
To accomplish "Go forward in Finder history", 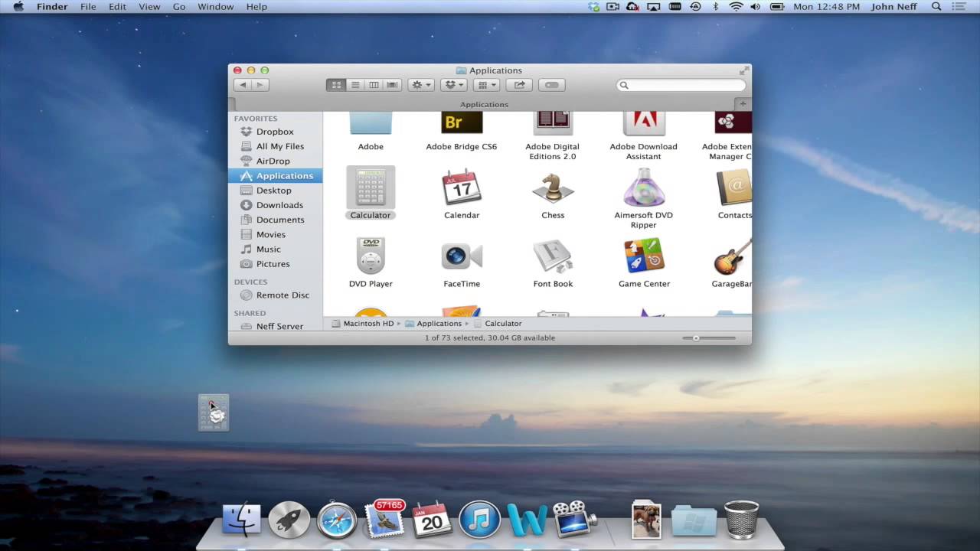I will pyautogui.click(x=260, y=85).
